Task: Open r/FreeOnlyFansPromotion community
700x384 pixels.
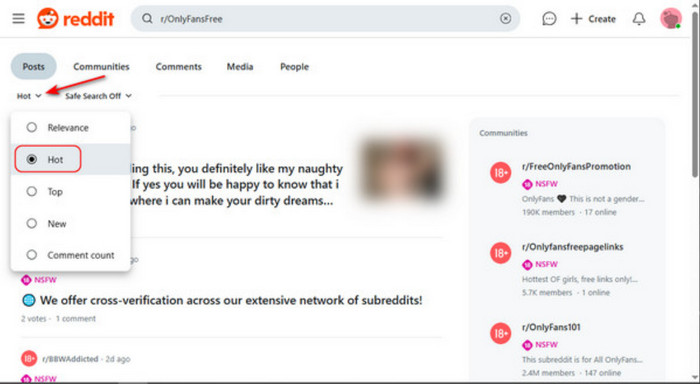Action: coord(576,167)
